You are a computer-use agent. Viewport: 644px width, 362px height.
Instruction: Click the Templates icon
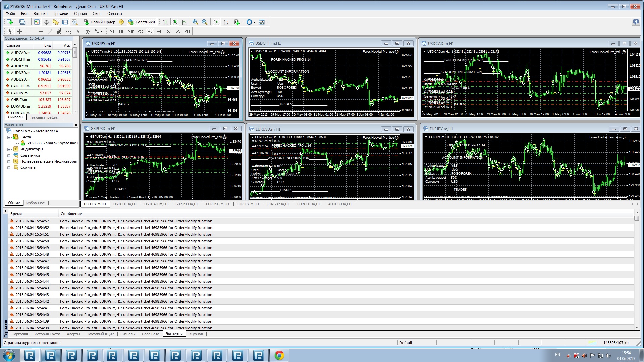(x=262, y=22)
